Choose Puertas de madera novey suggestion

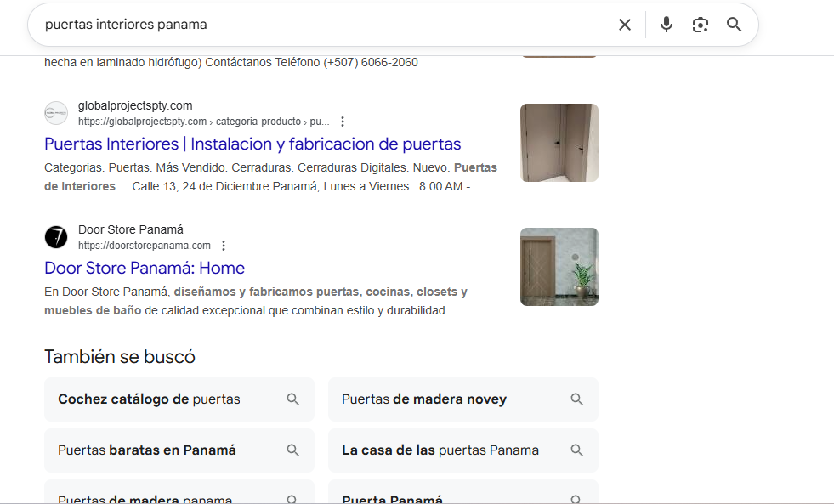point(424,399)
